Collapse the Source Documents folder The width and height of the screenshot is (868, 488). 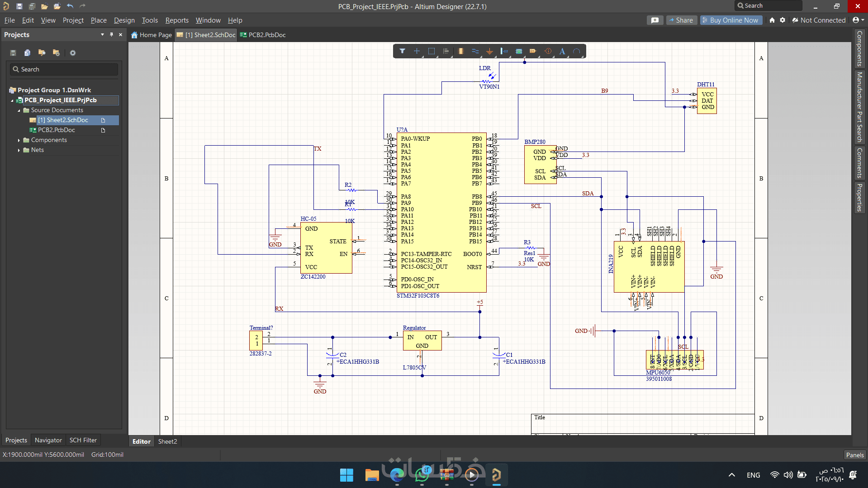coord(19,110)
